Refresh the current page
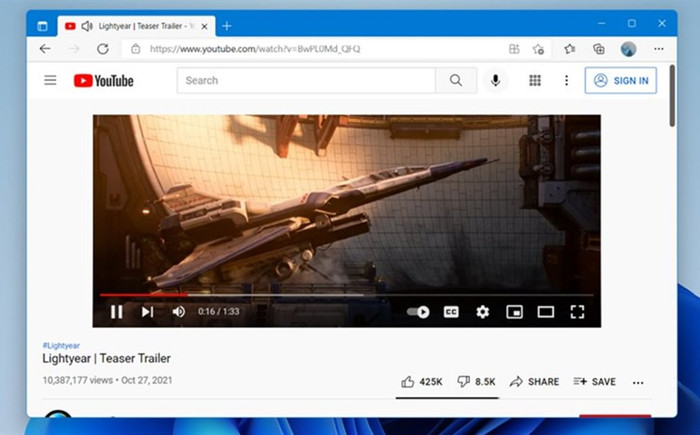700x435 pixels. click(103, 49)
